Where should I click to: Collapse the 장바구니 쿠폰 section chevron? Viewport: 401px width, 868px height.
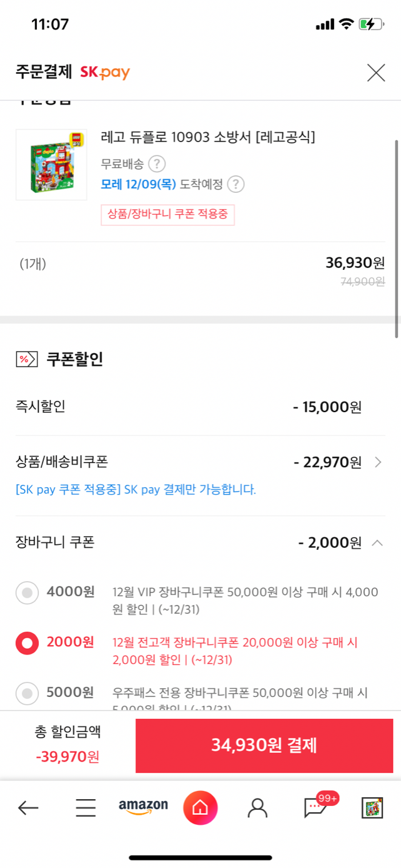click(377, 542)
